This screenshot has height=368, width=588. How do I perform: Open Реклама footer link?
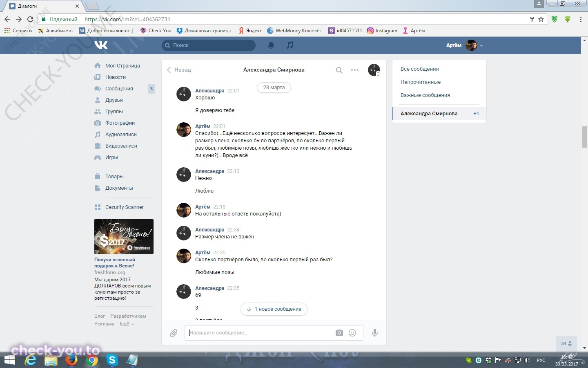[105, 324]
